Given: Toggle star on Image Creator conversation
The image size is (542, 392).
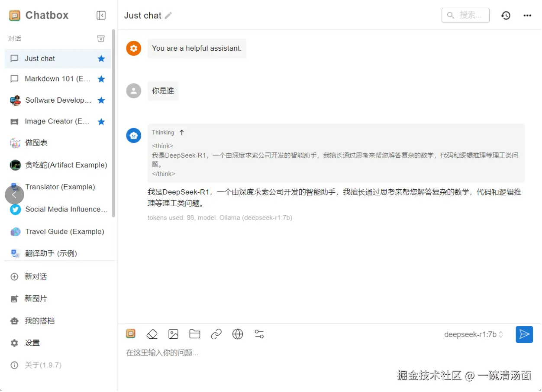Looking at the screenshot, I should [101, 121].
